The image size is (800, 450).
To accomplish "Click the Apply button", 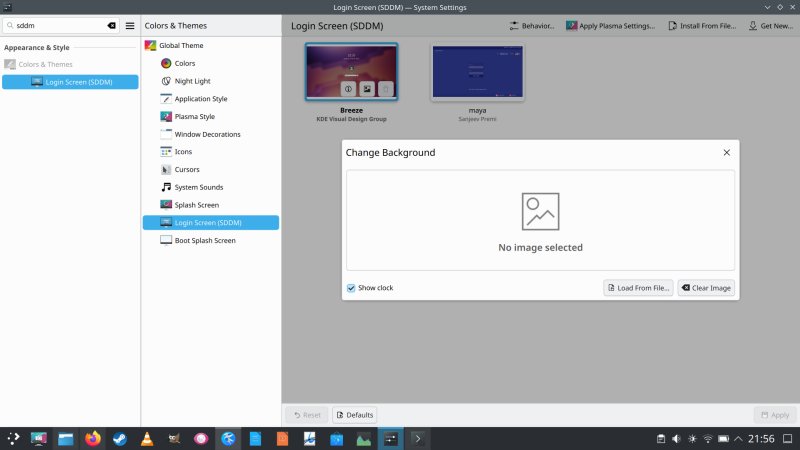I will click(x=774, y=415).
